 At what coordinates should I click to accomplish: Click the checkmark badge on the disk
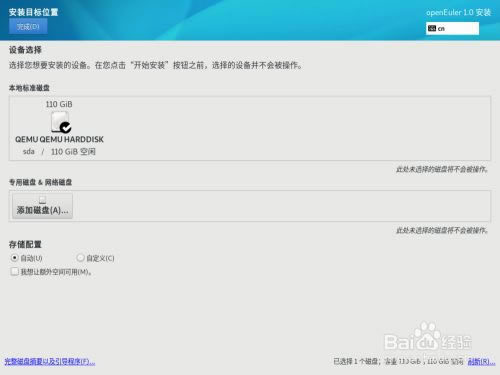pyautogui.click(x=66, y=127)
